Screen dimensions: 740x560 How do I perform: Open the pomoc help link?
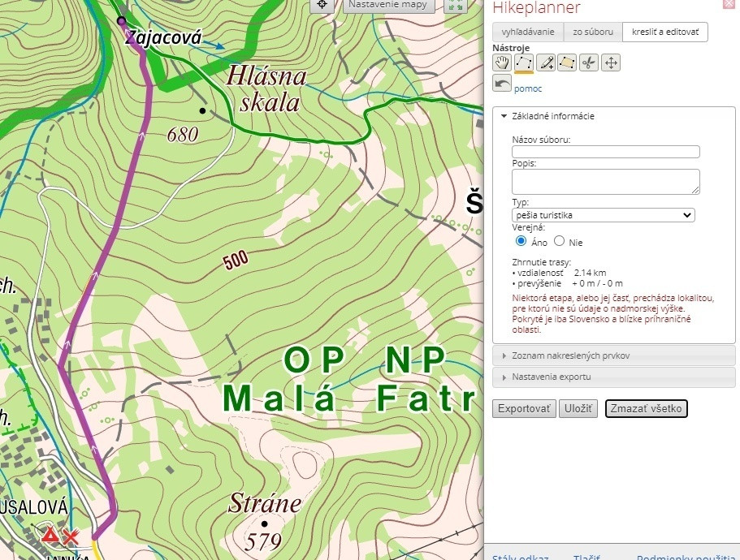[x=528, y=88]
